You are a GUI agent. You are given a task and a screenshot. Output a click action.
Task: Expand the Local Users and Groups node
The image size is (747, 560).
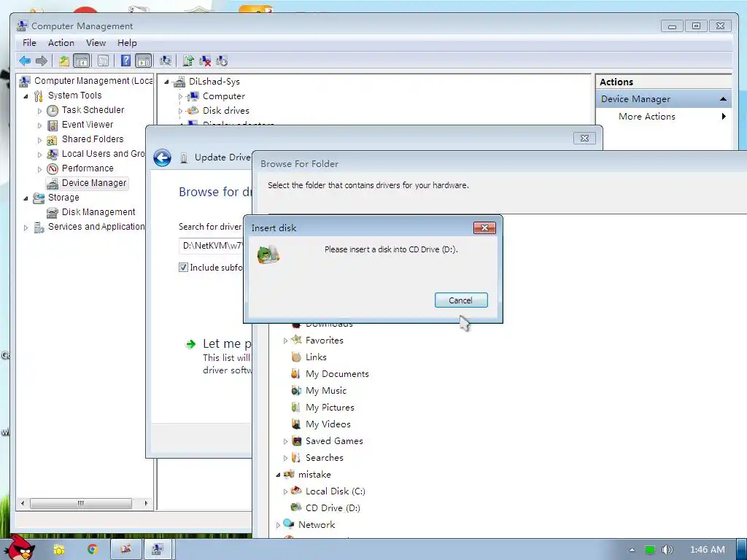39,155
